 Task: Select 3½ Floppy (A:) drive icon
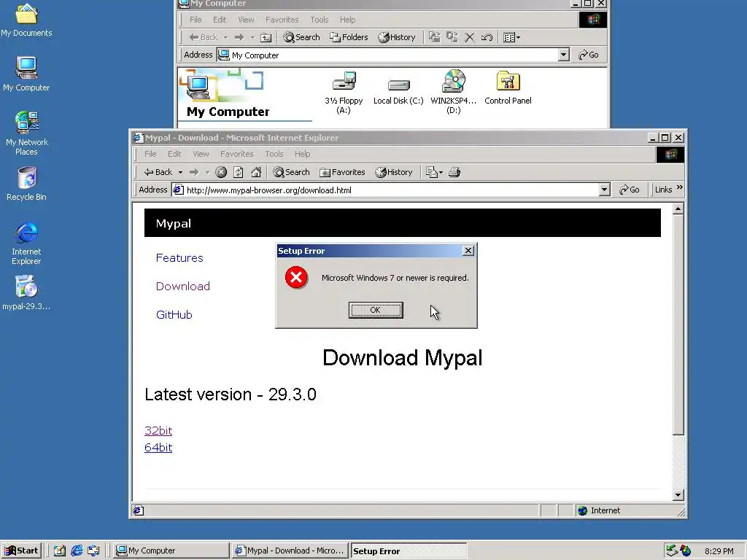pyautogui.click(x=344, y=93)
